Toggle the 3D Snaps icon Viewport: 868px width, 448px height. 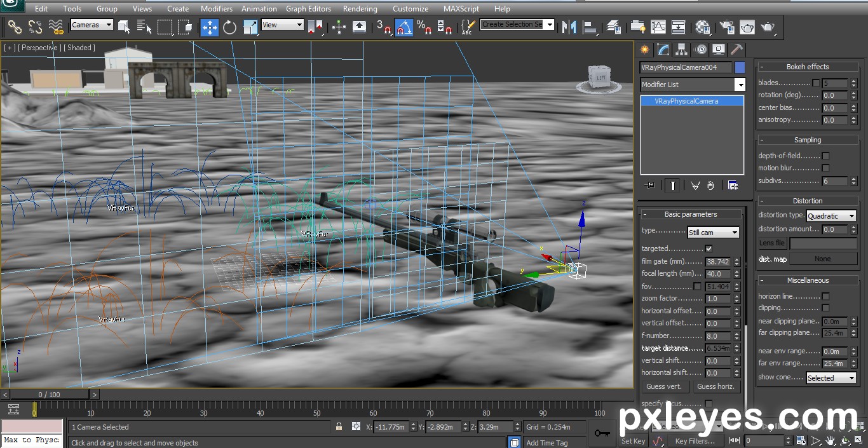[383, 27]
